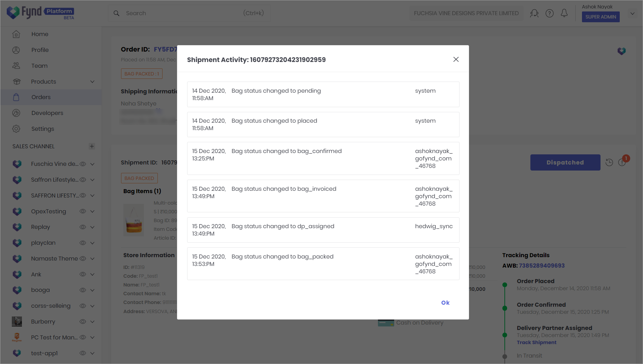The image size is (643, 364).
Task: Click the SUPER ADMIN badge
Action: point(601,17)
